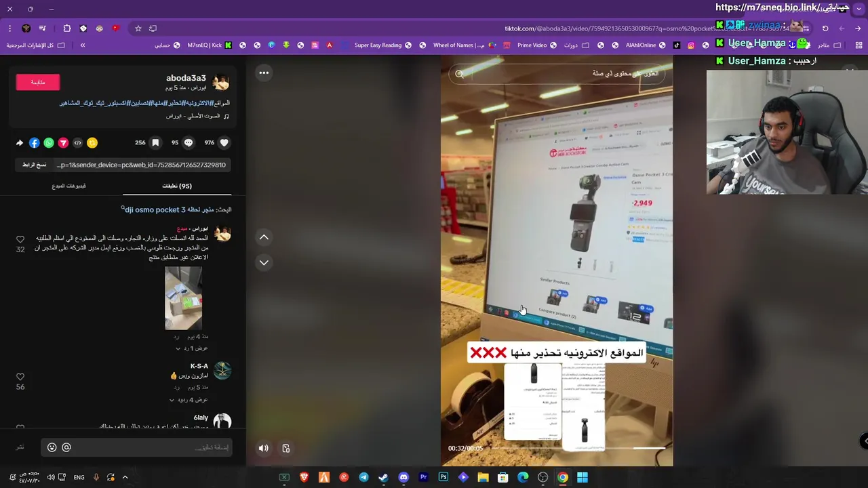Screen dimensions: 868x488
Task: Show hidden system tray icons chevron
Action: 125,477
